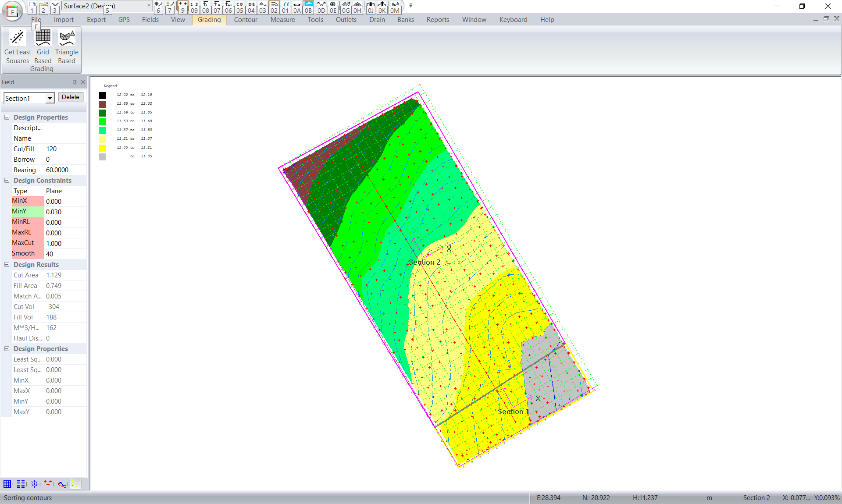
Task: Open the Drain ribbon tab
Action: pyautogui.click(x=377, y=20)
